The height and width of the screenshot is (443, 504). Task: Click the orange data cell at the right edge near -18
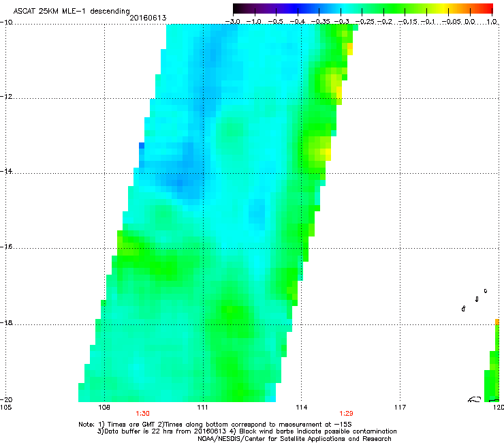click(x=497, y=322)
